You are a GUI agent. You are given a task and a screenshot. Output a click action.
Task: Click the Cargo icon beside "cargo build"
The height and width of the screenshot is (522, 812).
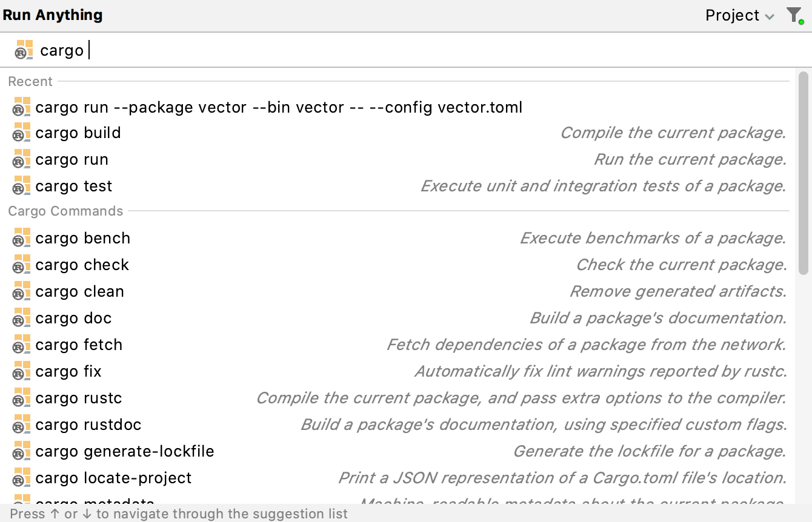pos(20,133)
